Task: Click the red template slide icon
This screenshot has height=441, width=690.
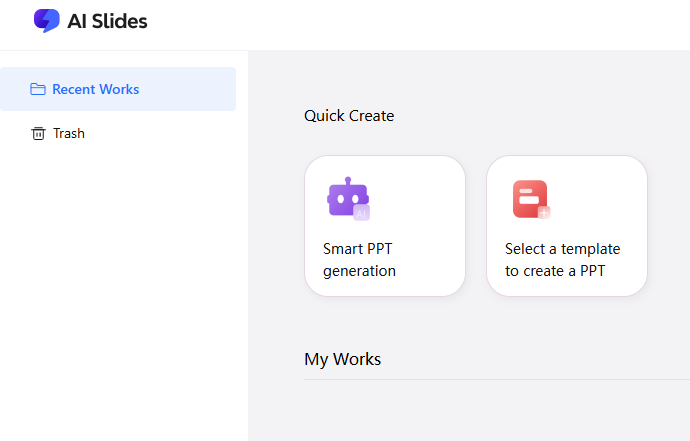Action: coord(529,198)
